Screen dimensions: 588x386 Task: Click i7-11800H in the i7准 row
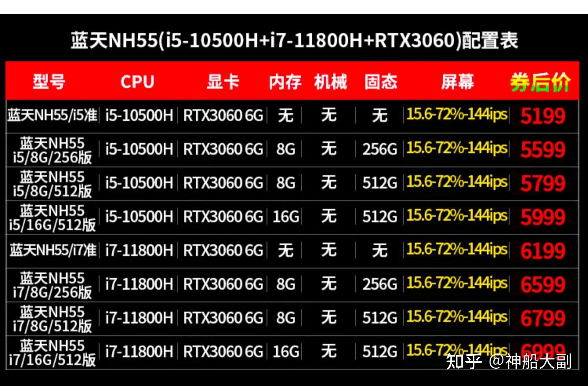coord(139,250)
